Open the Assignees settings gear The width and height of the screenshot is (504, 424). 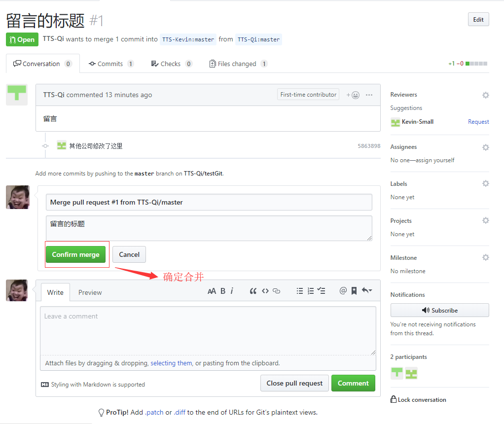pyautogui.click(x=486, y=147)
